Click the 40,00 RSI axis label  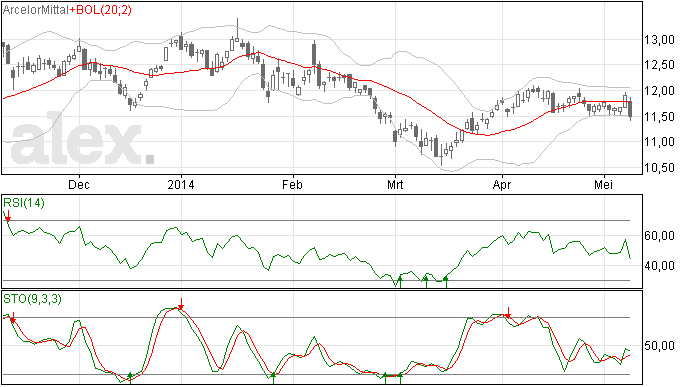coord(659,265)
